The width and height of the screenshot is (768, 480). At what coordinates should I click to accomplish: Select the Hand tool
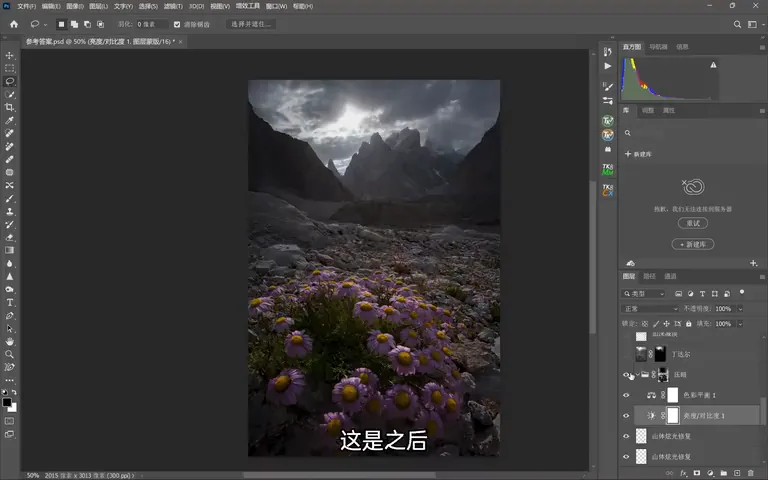point(9,341)
